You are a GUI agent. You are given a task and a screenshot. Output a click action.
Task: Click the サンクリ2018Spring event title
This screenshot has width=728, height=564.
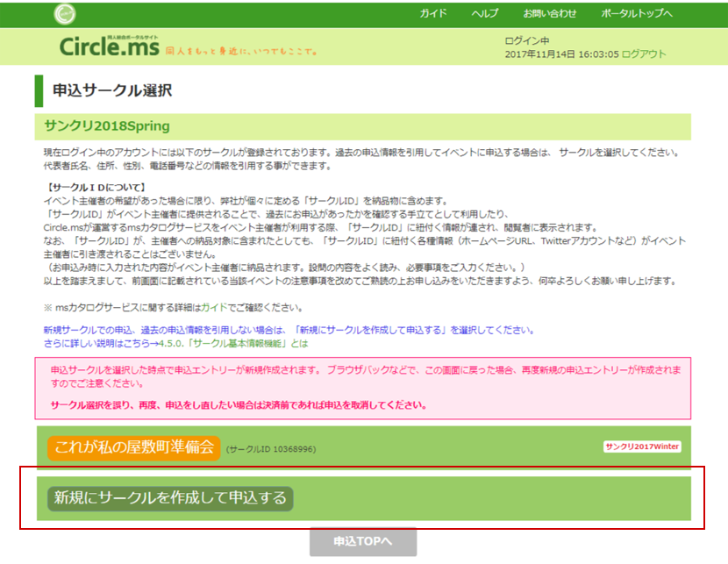coord(107,126)
